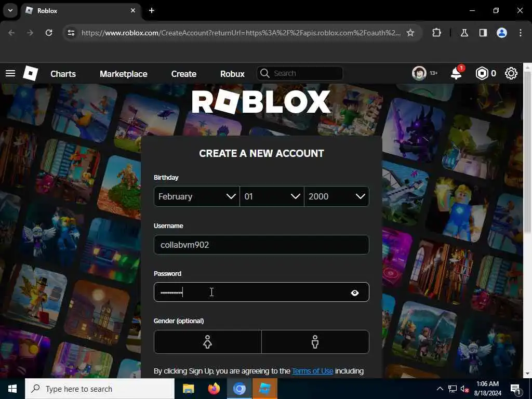Image resolution: width=532 pixels, height=399 pixels.
Task: Show hidden system tray icons
Action: (x=440, y=389)
